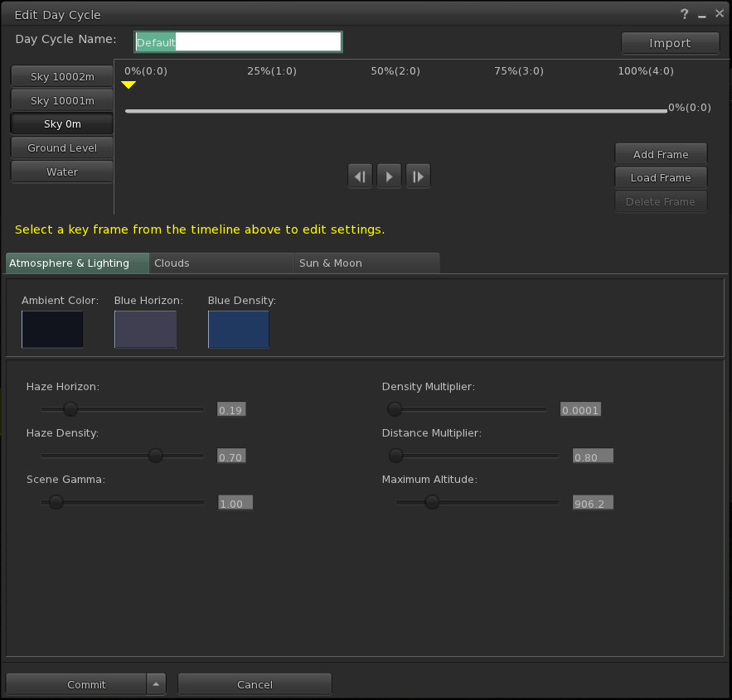Screen dimensions: 732x700
Task: Open the Blue Density color swatch
Action: (239, 329)
